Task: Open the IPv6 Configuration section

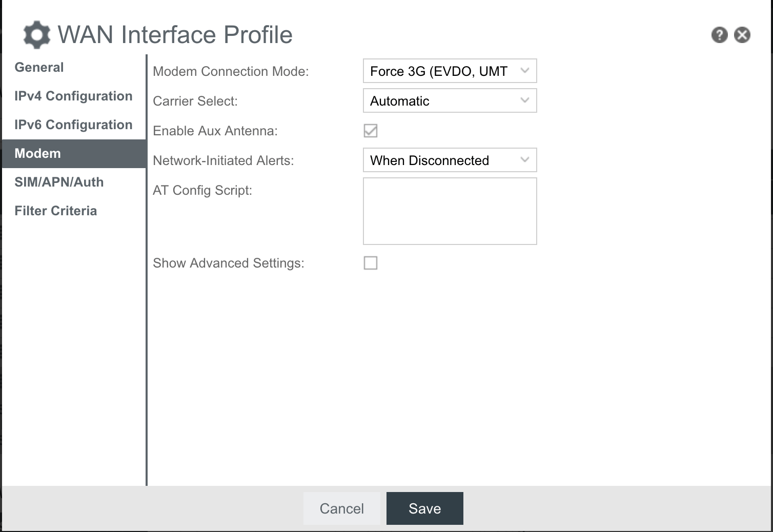Action: point(73,125)
